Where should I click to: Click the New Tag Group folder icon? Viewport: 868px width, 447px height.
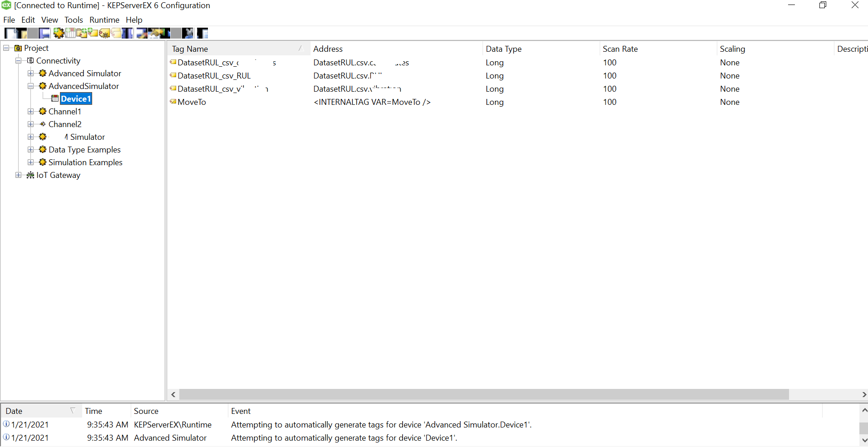pyautogui.click(x=82, y=33)
